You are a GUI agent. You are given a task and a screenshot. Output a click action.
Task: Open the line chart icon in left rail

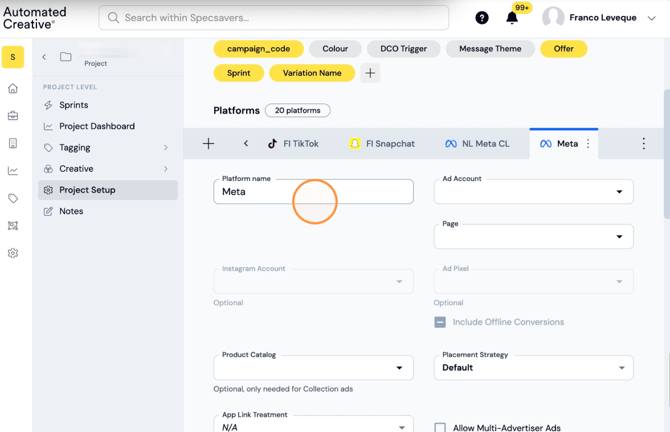click(13, 171)
